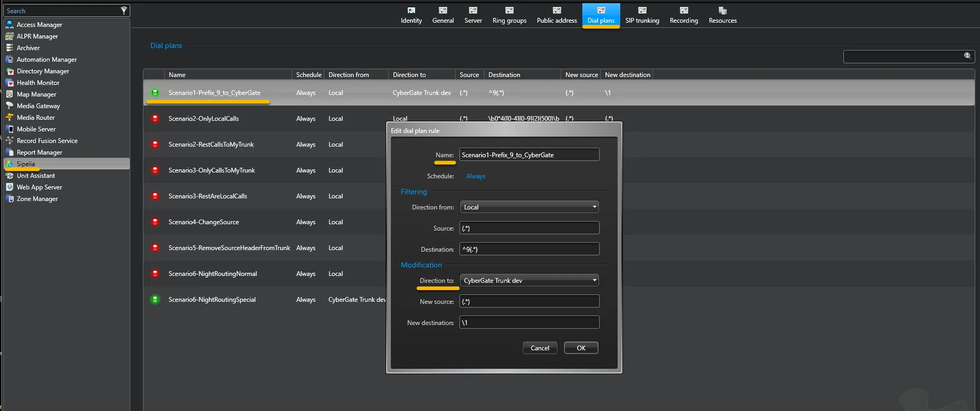
Task: Click the Directory Manager icon
Action: (x=9, y=71)
